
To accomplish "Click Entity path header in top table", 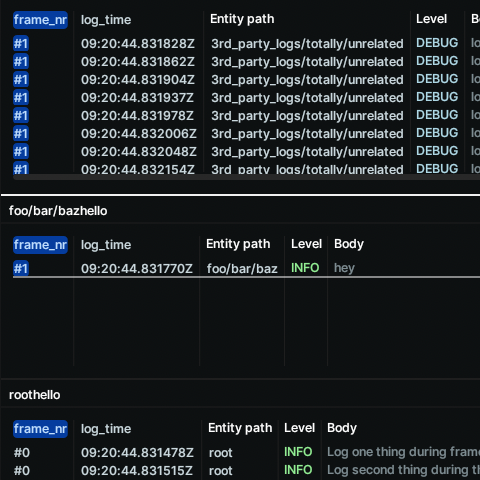I will (x=242, y=19).
